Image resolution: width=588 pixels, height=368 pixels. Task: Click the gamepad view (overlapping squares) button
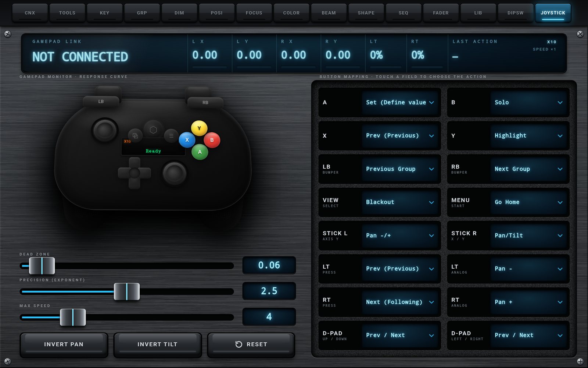135,136
